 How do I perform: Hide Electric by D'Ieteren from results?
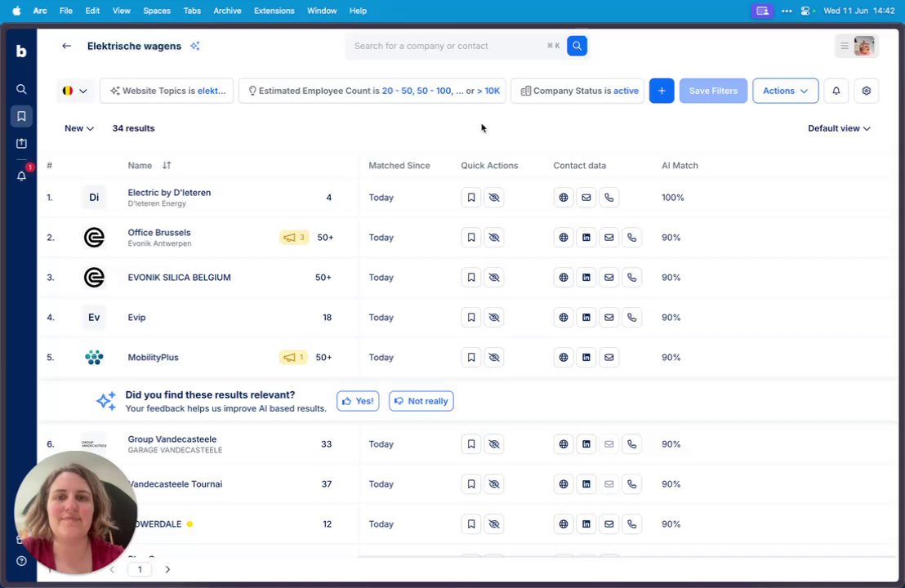pos(494,198)
